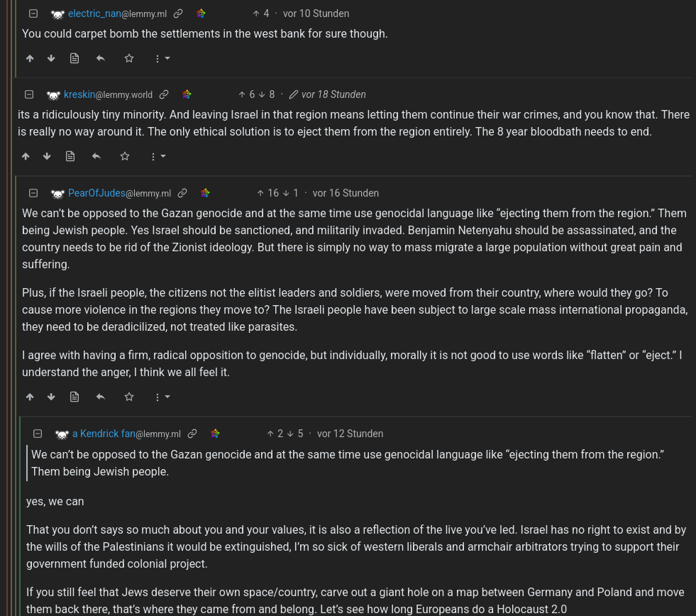
Task: Reply to electric_nan's comment
Action: click(101, 58)
